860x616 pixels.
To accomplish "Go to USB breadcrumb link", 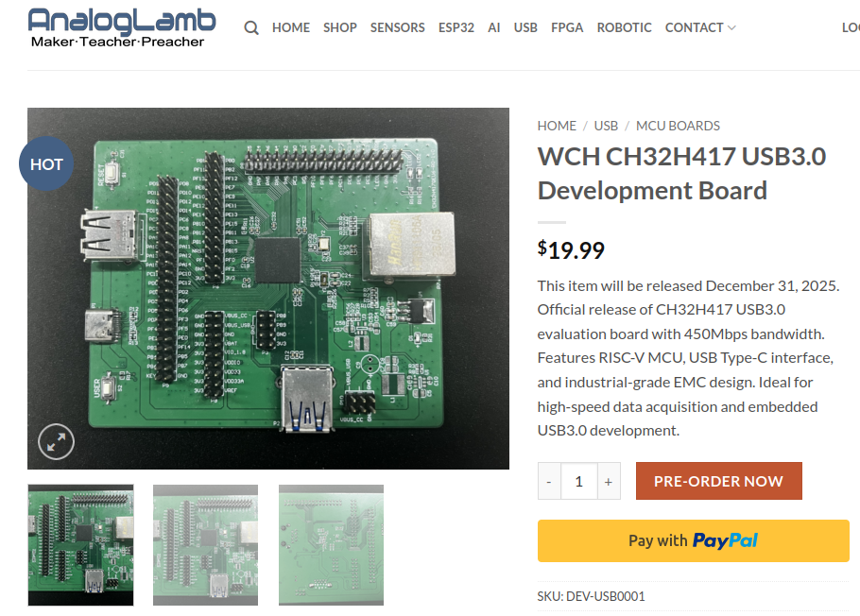I will (606, 126).
